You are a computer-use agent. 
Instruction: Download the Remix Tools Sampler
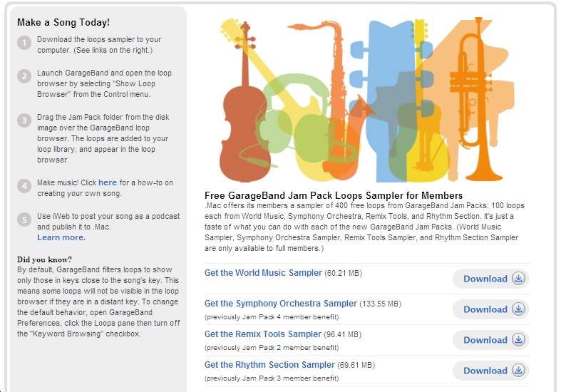point(491,340)
